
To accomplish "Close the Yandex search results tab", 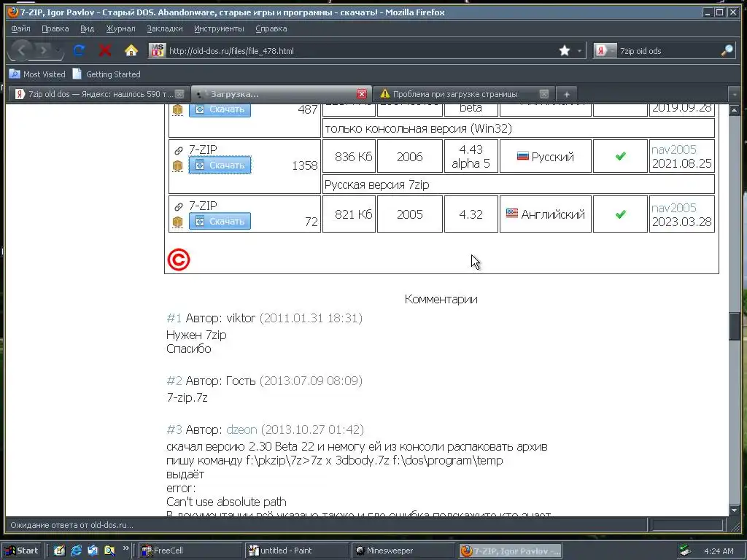I will coord(179,94).
